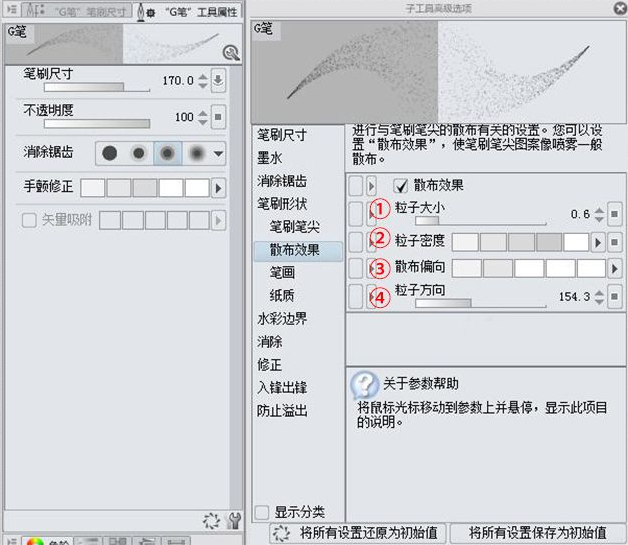Click the 手颤修正 level indicator boxes
The width and height of the screenshot is (628, 545).
(x=145, y=188)
